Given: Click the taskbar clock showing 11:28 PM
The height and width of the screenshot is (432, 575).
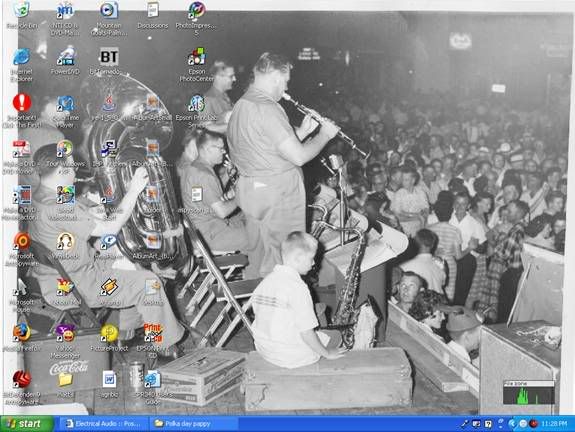Looking at the screenshot, I should 554,424.
